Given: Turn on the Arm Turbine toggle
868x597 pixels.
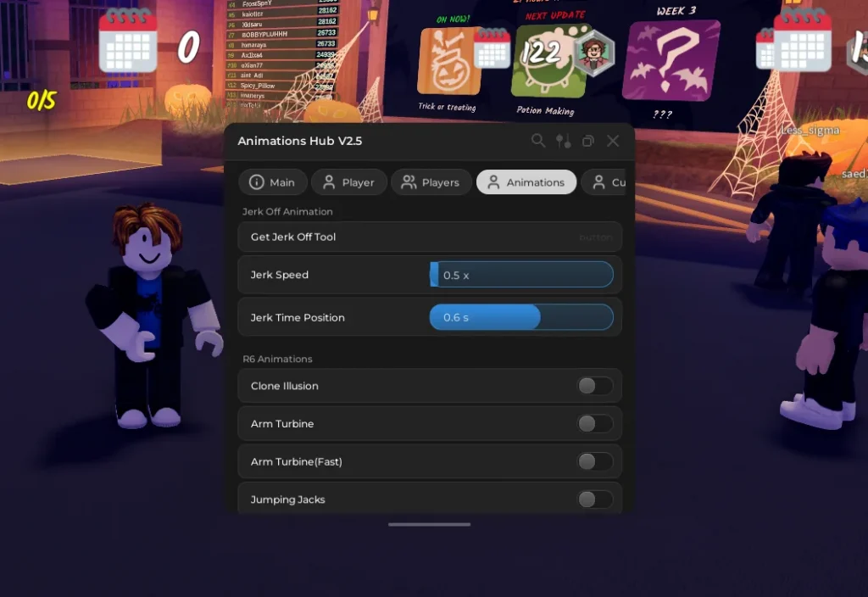Looking at the screenshot, I should (x=594, y=424).
